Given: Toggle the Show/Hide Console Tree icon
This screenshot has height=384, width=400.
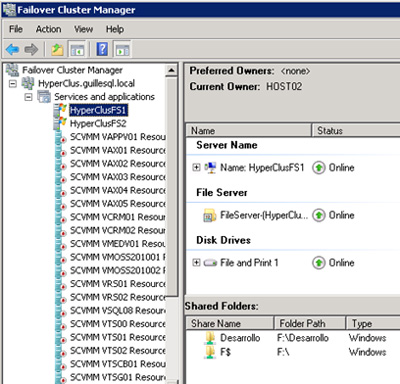Looking at the screenshot, I should (77, 50).
